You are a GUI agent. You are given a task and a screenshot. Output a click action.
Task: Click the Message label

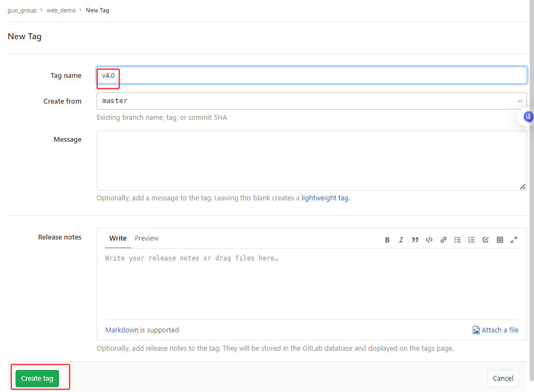pyautogui.click(x=68, y=140)
